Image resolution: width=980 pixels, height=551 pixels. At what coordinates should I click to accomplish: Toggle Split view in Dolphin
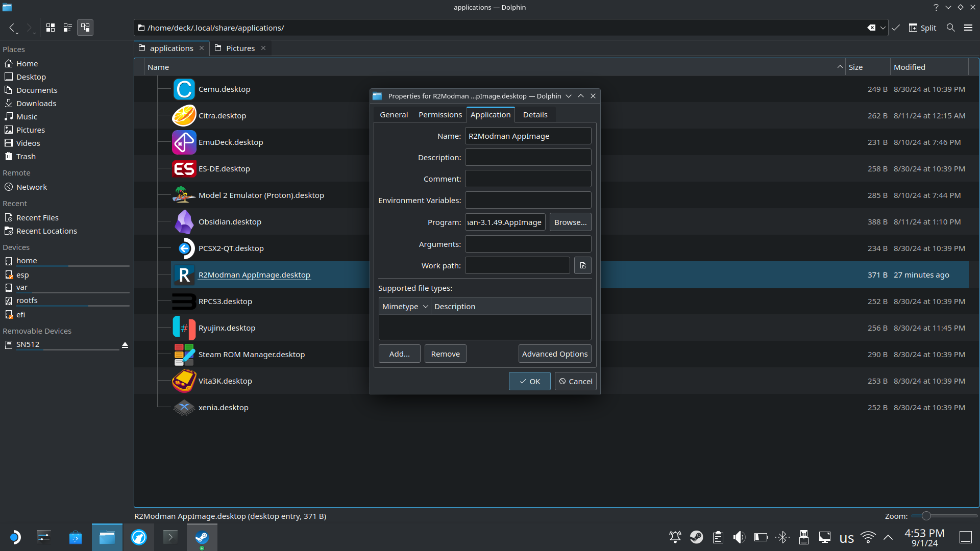click(x=923, y=28)
